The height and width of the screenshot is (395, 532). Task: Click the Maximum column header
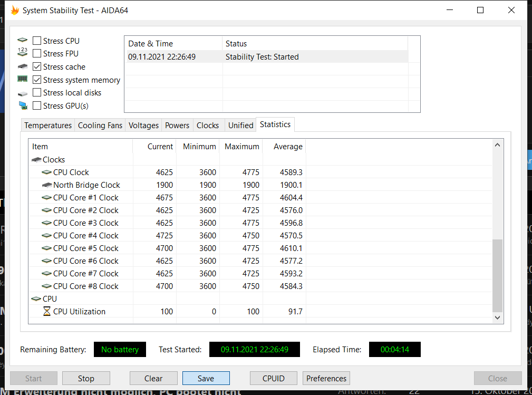coord(241,146)
